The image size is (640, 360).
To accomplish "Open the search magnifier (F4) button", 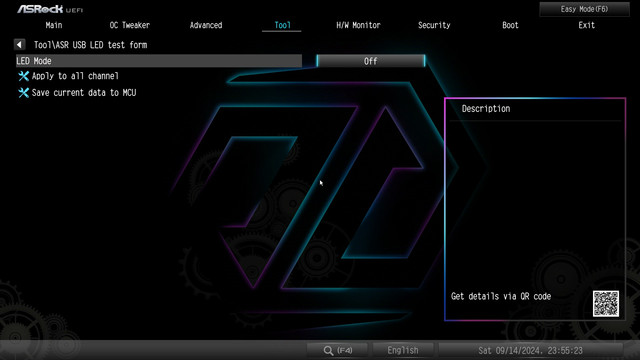I will tap(338, 350).
